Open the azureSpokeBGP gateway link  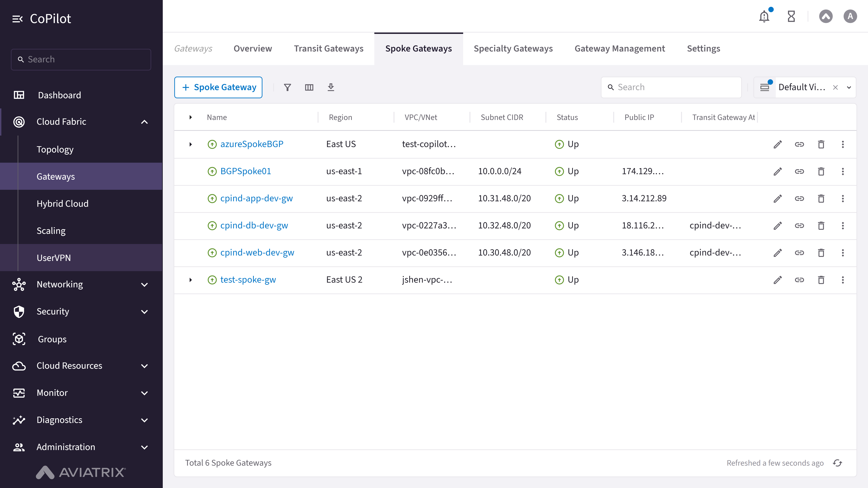pos(252,144)
